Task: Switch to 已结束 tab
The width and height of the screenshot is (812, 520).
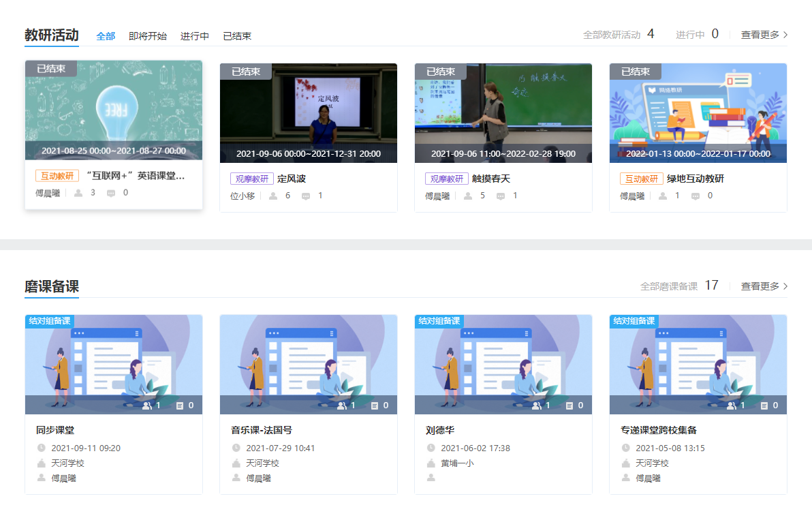Action: point(237,36)
